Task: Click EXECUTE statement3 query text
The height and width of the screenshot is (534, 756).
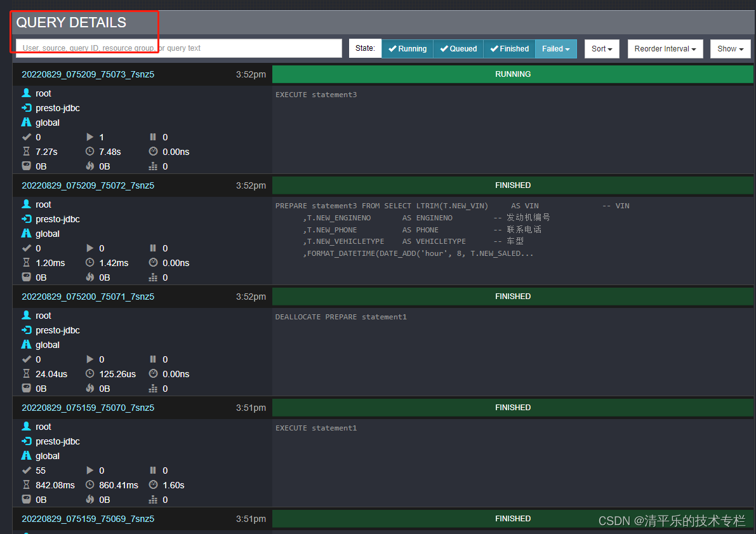Action: point(316,95)
